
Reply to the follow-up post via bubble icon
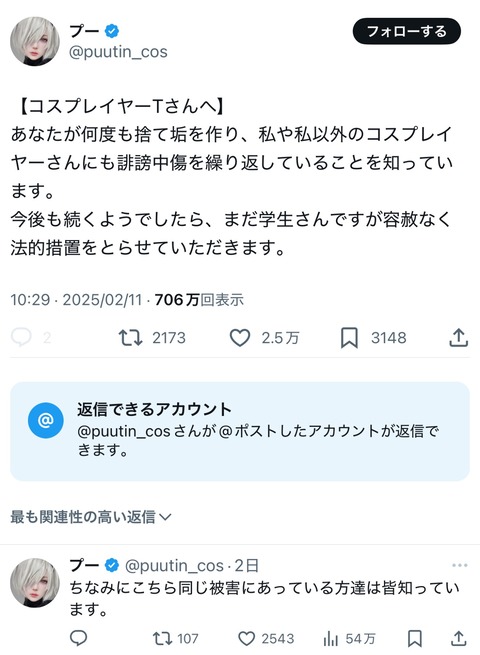click(x=78, y=638)
